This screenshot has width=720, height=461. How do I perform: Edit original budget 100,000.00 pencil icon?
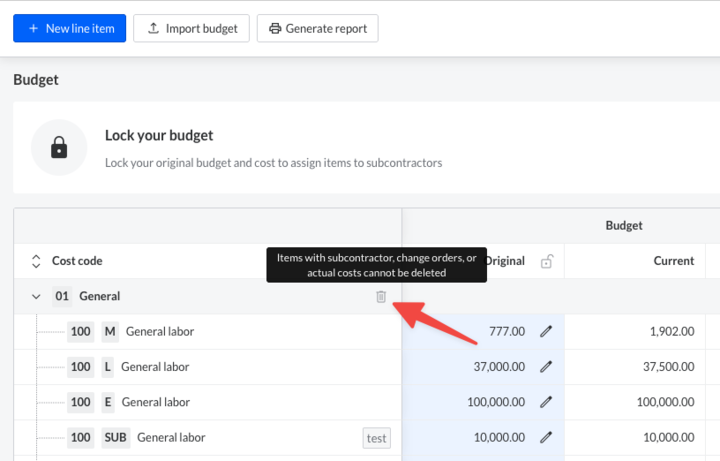pyautogui.click(x=546, y=402)
